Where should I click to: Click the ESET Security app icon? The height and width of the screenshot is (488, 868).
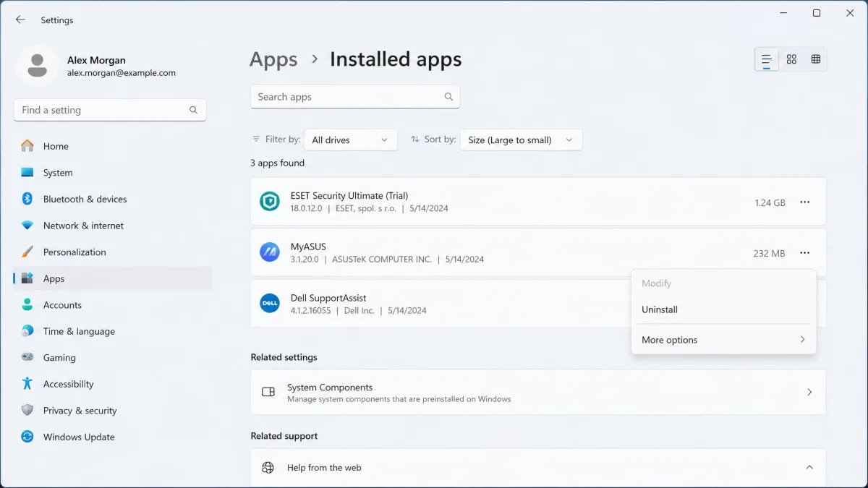(270, 202)
